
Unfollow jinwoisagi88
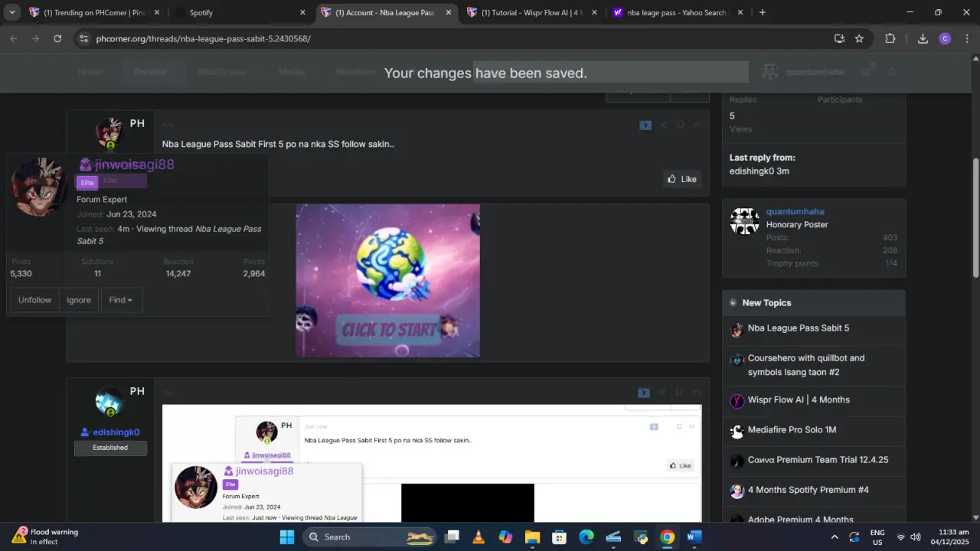coord(35,300)
